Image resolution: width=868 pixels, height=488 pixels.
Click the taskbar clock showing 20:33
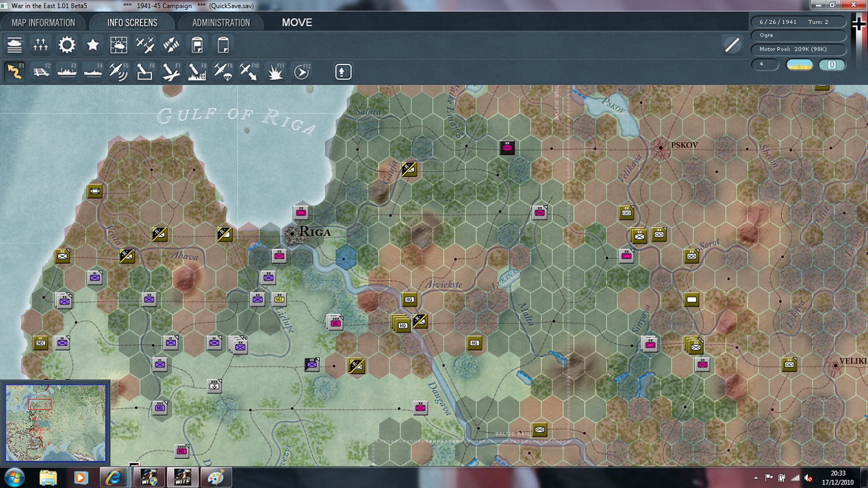point(838,478)
